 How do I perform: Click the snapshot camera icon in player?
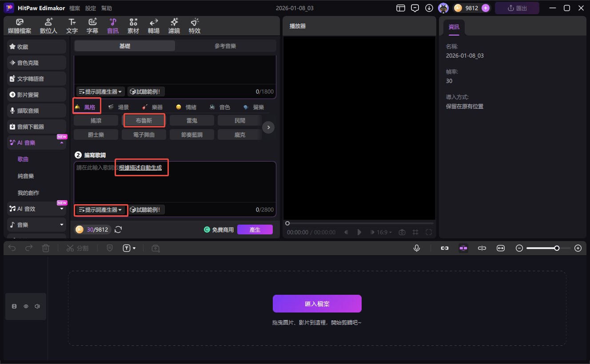(x=402, y=232)
